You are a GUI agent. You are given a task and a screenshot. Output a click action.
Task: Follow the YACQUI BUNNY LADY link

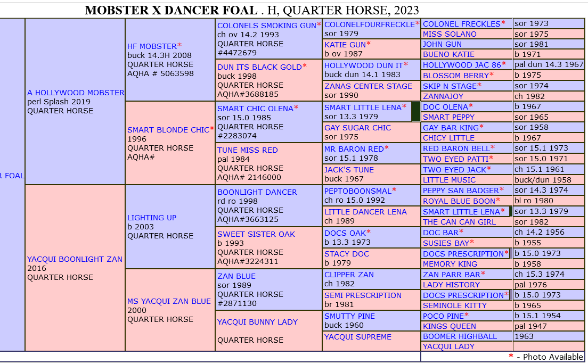click(258, 322)
